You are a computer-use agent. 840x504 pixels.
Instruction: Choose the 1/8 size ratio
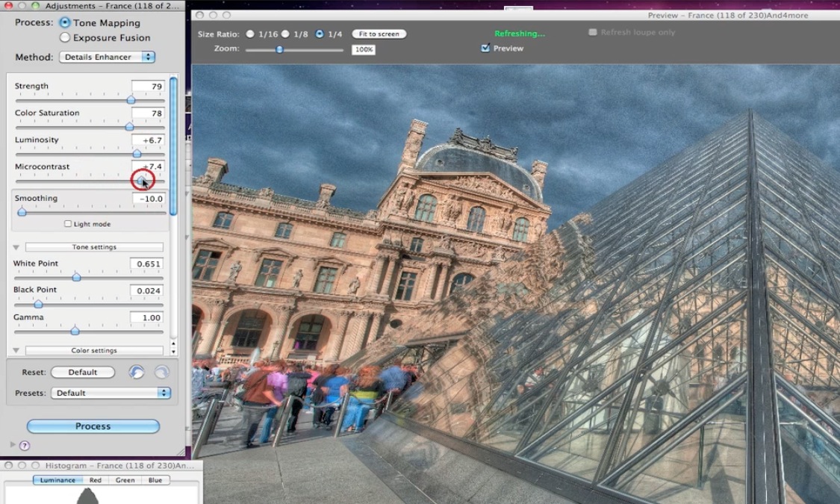pyautogui.click(x=285, y=34)
